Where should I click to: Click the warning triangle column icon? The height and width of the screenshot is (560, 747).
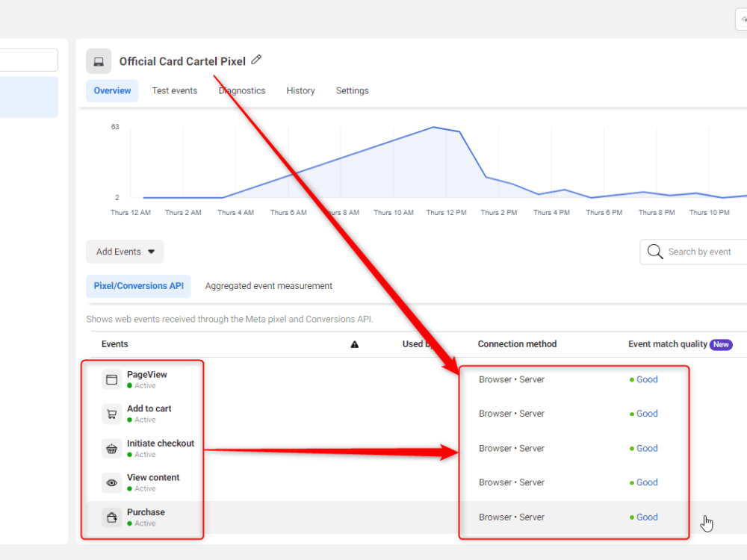click(354, 344)
